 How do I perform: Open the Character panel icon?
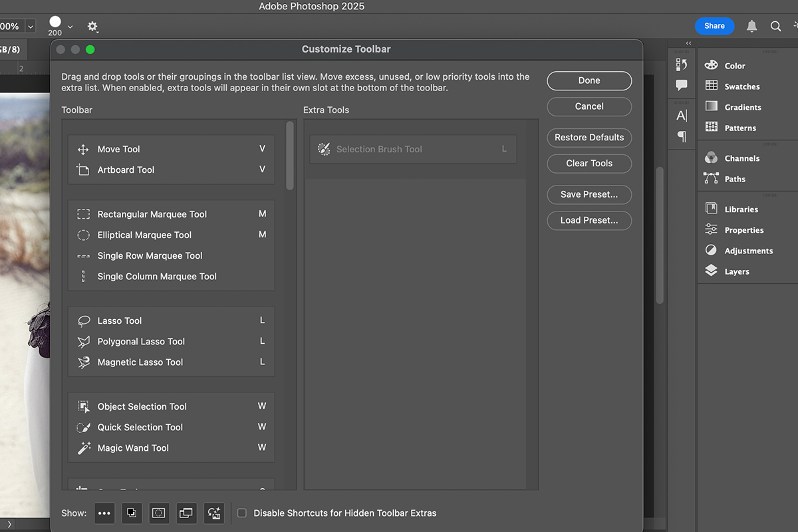click(x=681, y=114)
